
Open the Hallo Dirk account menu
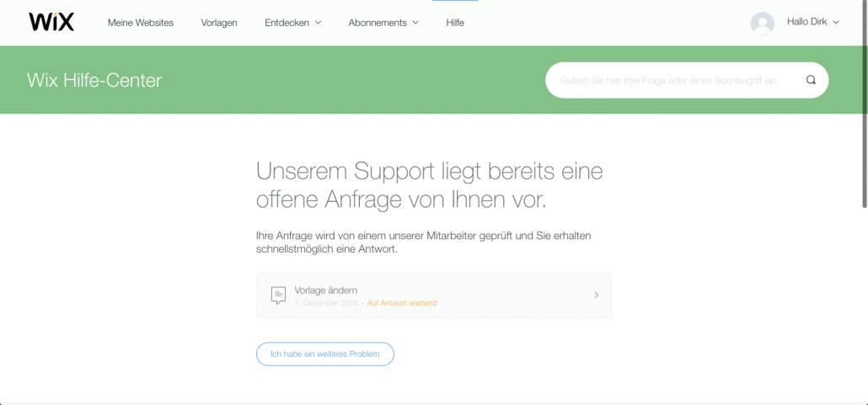pos(813,22)
